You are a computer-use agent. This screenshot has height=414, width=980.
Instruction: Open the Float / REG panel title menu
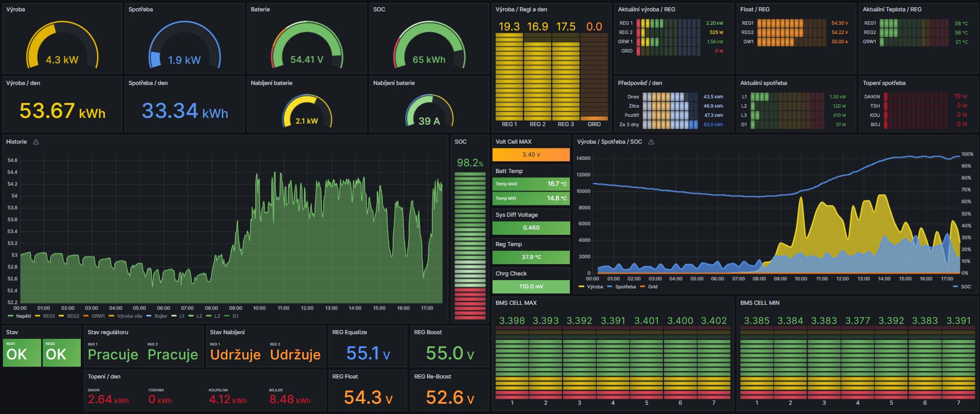point(755,9)
